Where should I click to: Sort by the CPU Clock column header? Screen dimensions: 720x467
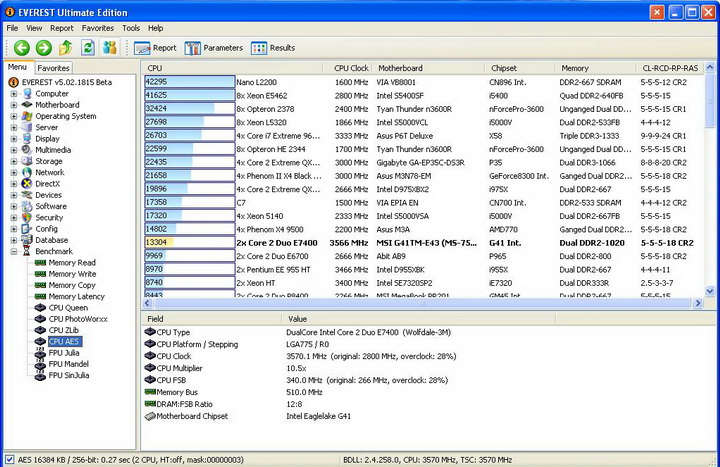click(348, 68)
